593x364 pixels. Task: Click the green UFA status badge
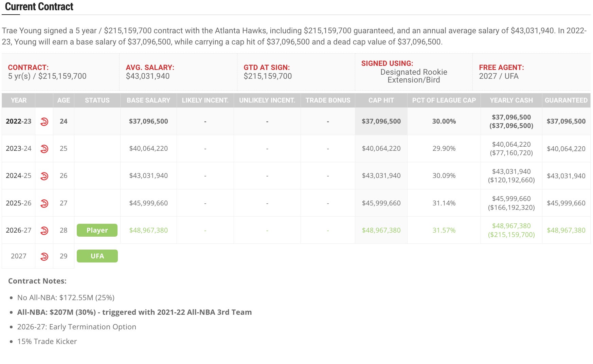coord(97,256)
